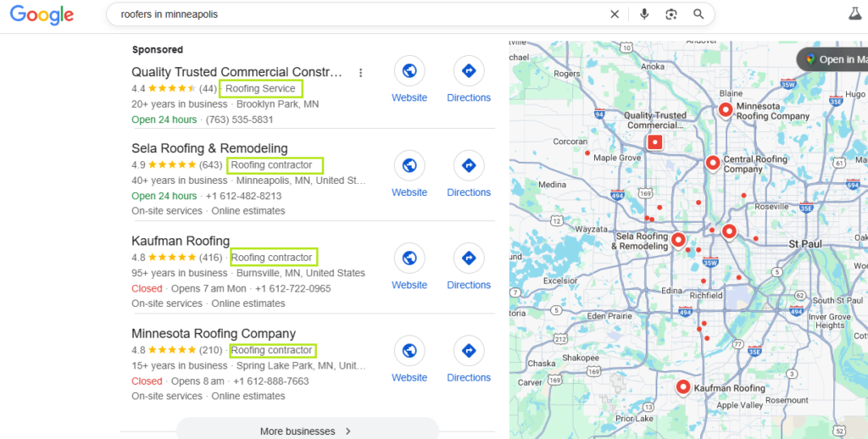Click Maple Grove label on map
The image size is (868, 439).
click(616, 158)
